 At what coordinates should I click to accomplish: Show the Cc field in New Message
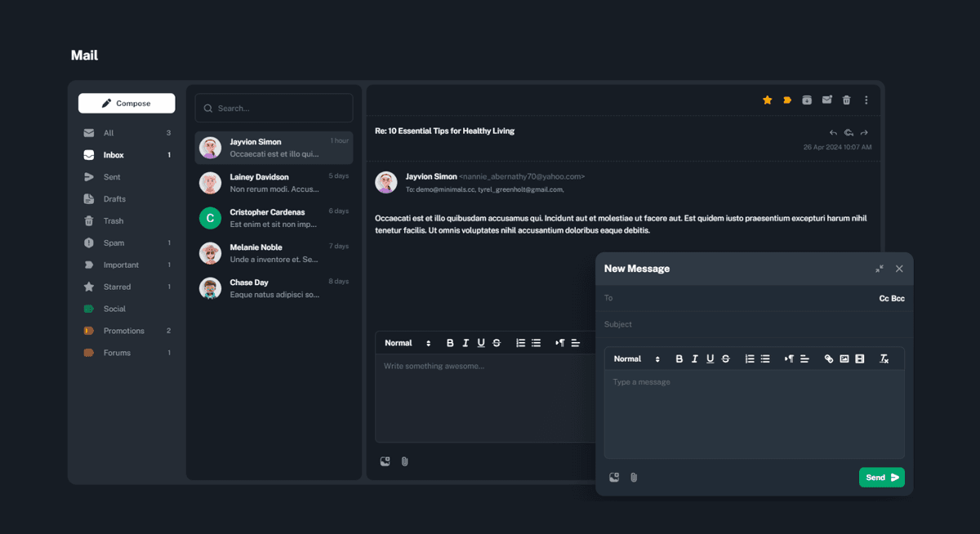click(x=884, y=299)
